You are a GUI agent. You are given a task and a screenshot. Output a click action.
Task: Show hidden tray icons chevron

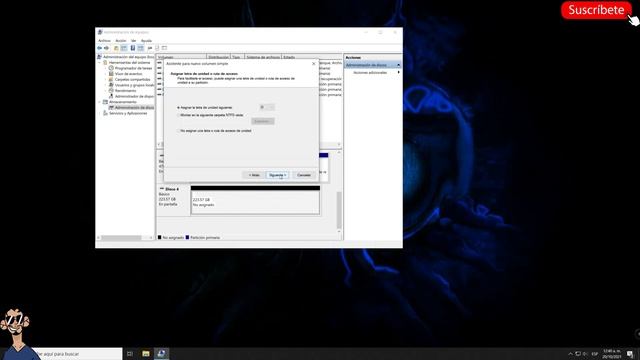570,354
